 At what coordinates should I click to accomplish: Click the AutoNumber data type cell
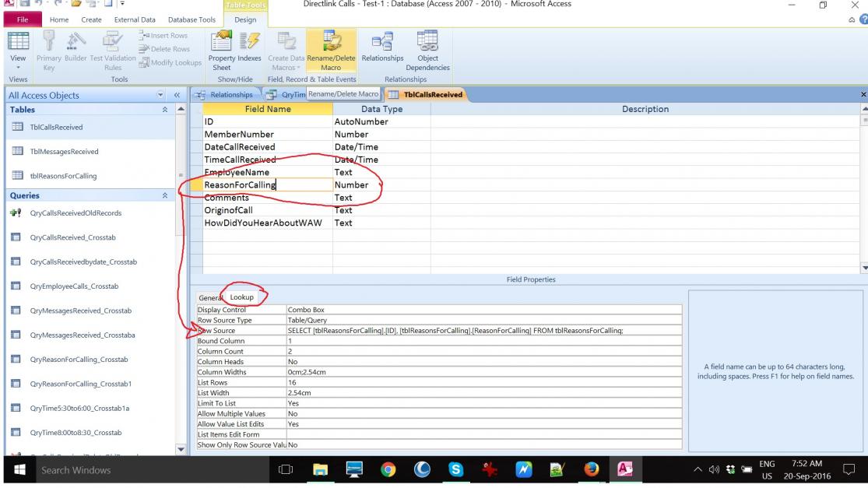tap(381, 121)
